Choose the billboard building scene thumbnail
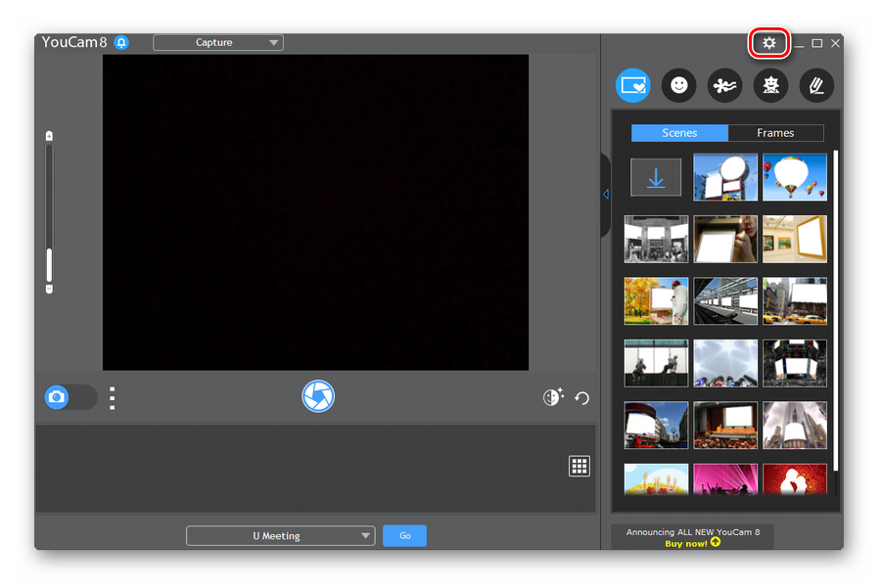 coord(725,177)
